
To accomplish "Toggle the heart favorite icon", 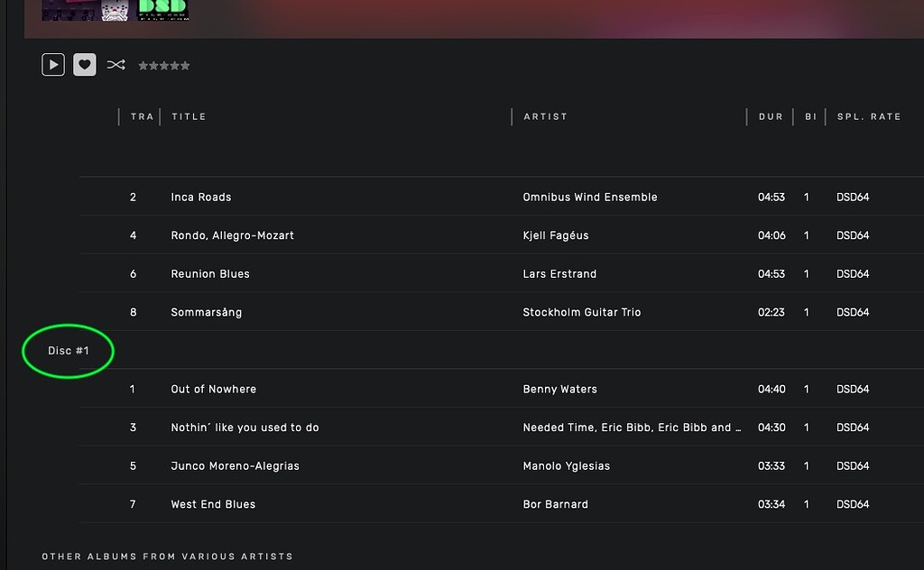I will coord(84,64).
